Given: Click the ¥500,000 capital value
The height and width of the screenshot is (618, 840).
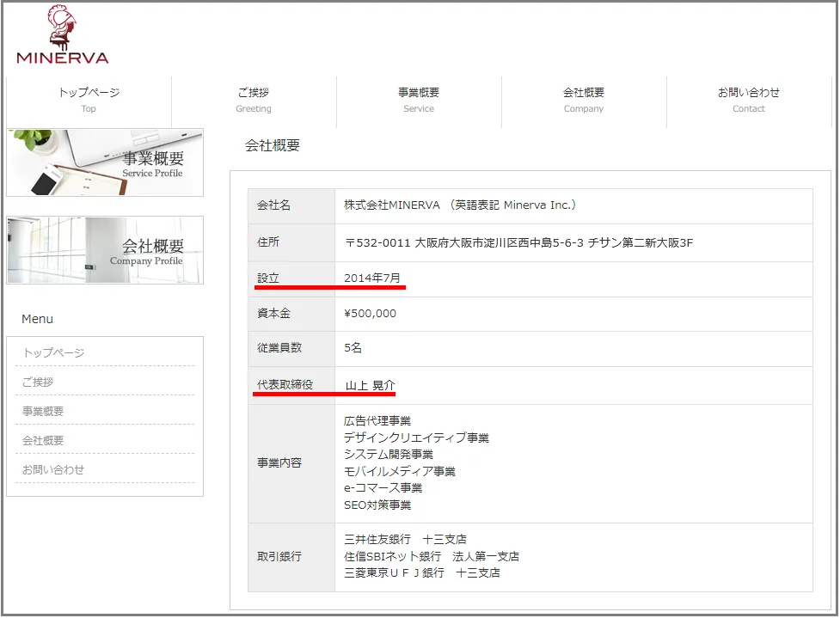Looking at the screenshot, I should (370, 314).
